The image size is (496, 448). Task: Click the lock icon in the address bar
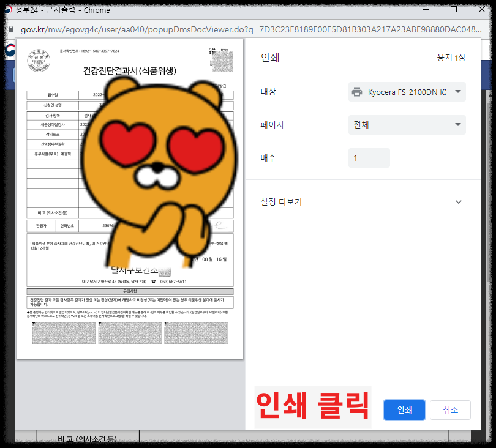tap(11, 29)
